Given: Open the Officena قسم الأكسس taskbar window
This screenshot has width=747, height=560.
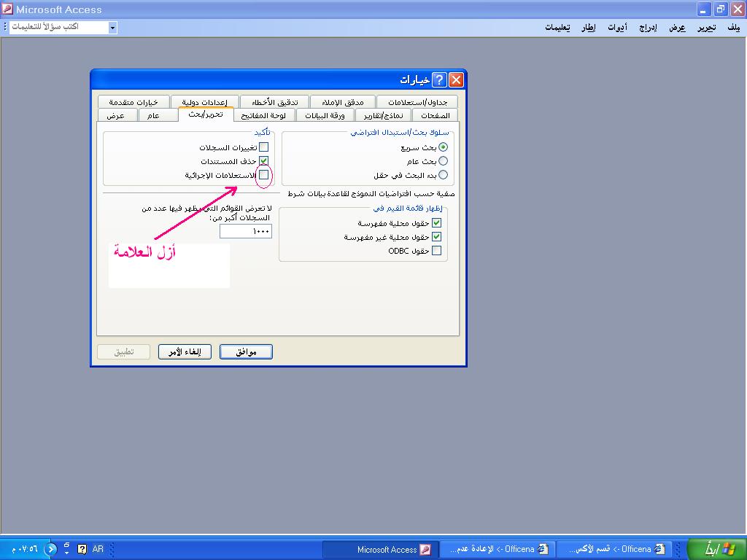Looking at the screenshot, I should tap(614, 550).
